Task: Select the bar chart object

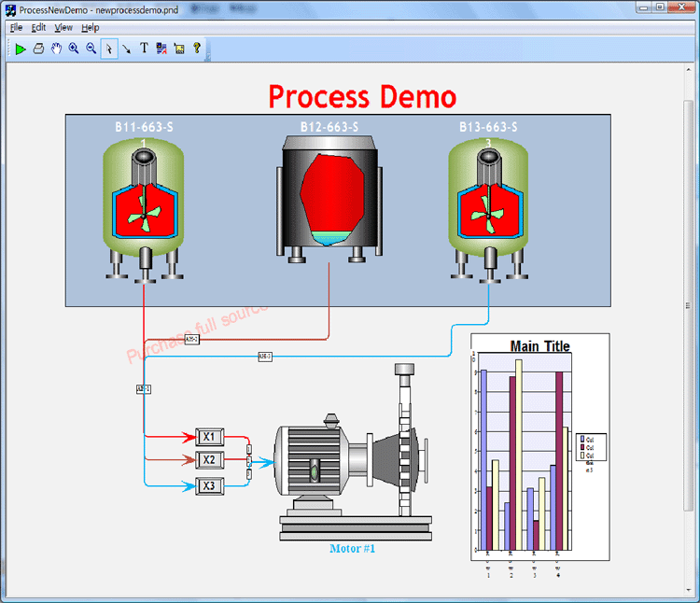Action: click(x=540, y=447)
